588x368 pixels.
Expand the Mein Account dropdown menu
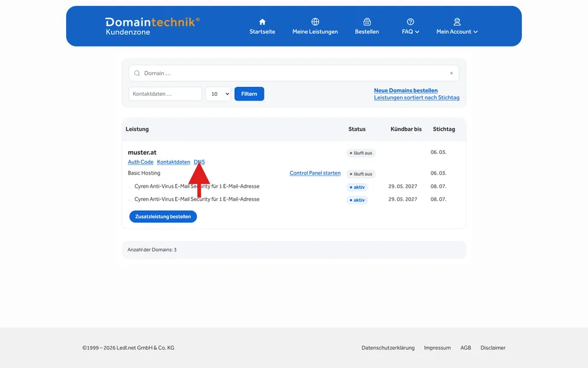(x=457, y=27)
